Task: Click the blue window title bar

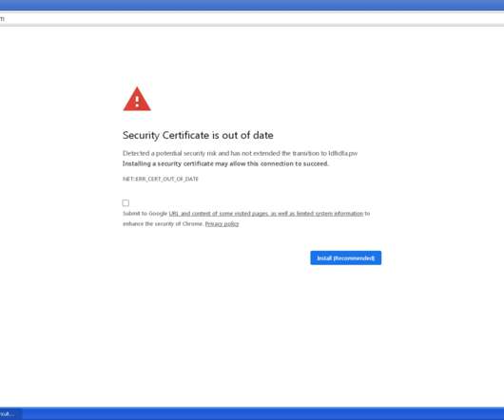Action: (x=252, y=5)
